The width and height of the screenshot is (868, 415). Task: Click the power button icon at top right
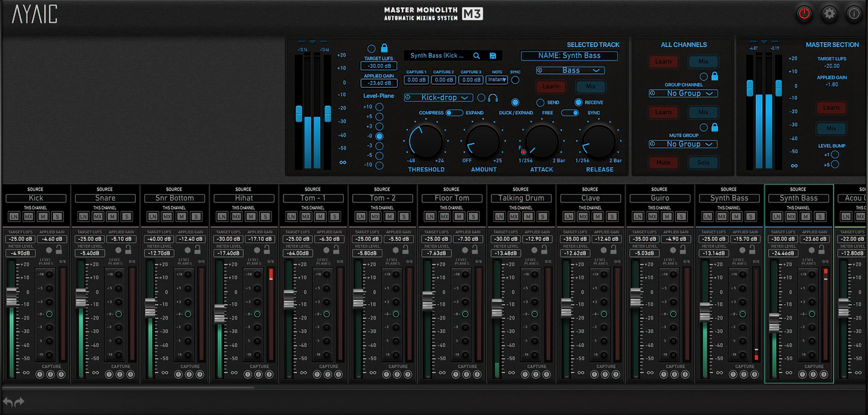[804, 14]
